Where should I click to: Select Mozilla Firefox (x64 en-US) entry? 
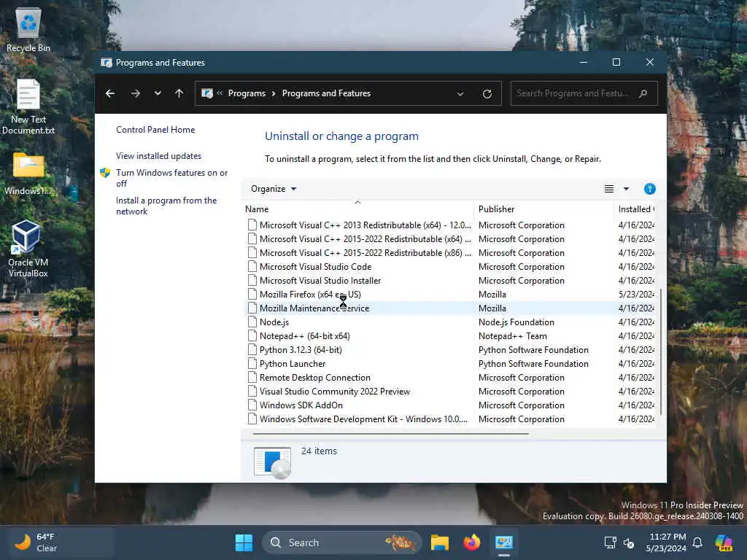[450, 295]
